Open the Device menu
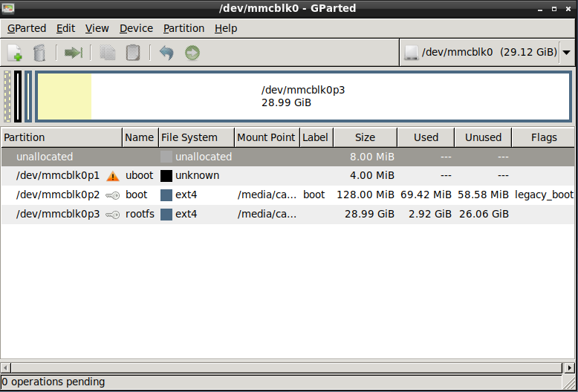The height and width of the screenshot is (392, 578). pos(136,28)
